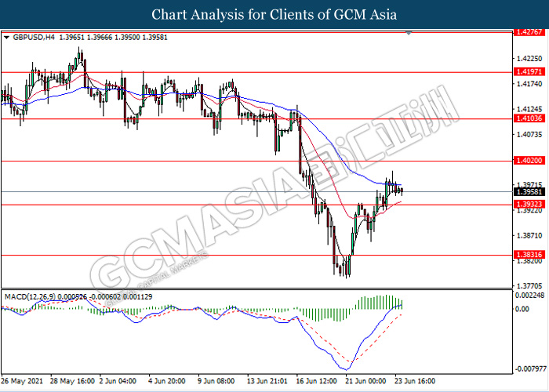Click the chart shift triangle marker at top
The image size is (549, 392).
coord(409,33)
